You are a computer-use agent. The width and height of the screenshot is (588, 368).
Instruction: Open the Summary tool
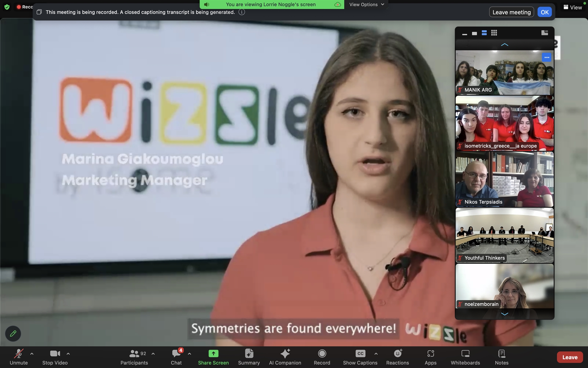click(x=249, y=357)
